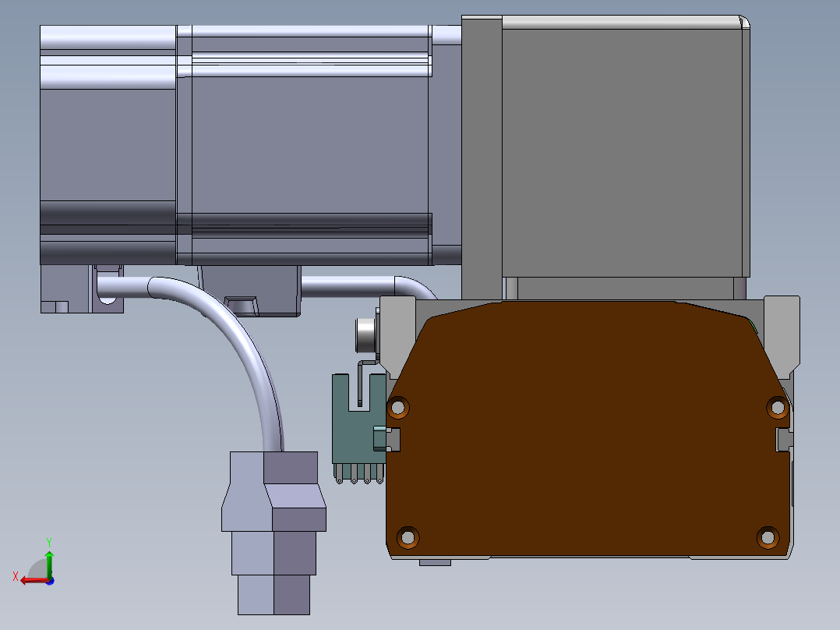Click the green Y axis of the orientation triad
The height and width of the screenshot is (630, 840).
pos(49,564)
